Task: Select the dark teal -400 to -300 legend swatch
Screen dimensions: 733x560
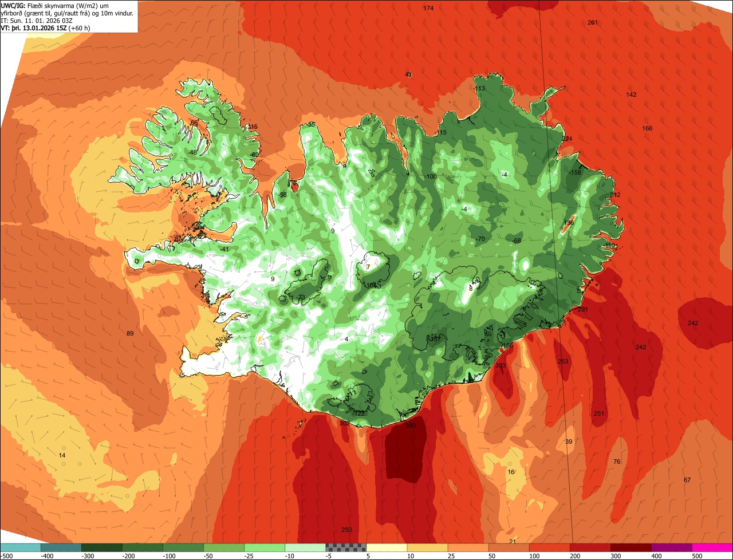Action: (x=61, y=547)
